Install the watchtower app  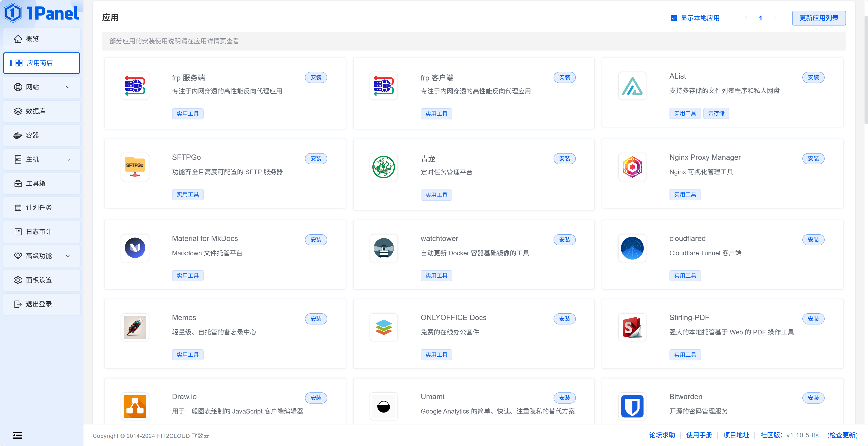[564, 240]
